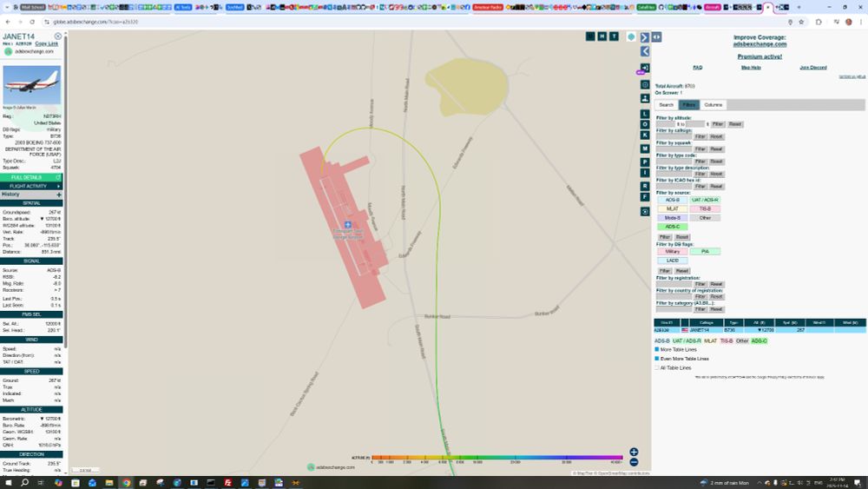
Task: Click the left chevron arrow button
Action: 645,51
